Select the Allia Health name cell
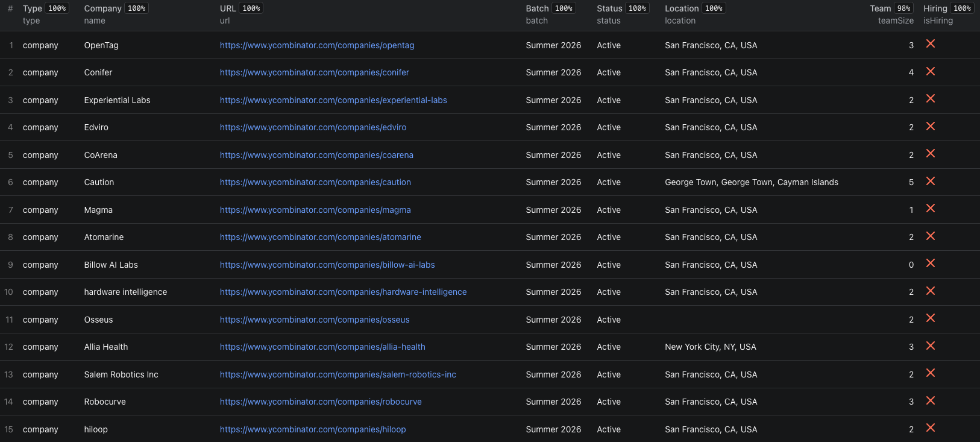The width and height of the screenshot is (980, 442). [x=106, y=347]
